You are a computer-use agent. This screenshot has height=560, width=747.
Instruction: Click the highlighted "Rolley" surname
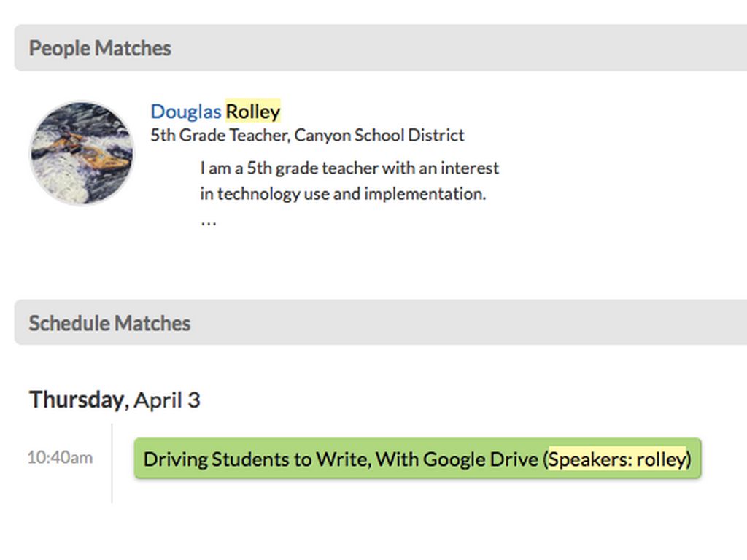point(253,112)
